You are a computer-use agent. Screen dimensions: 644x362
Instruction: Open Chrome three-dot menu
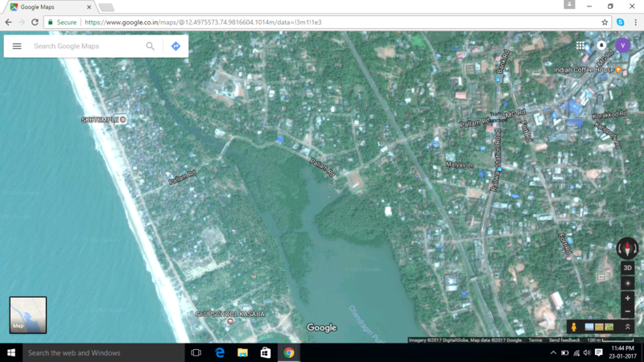[635, 23]
